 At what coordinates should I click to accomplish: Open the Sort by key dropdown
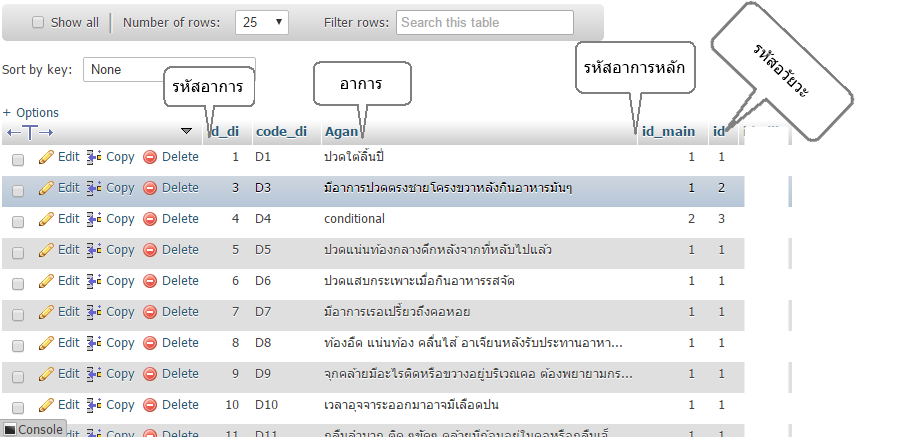coord(169,69)
